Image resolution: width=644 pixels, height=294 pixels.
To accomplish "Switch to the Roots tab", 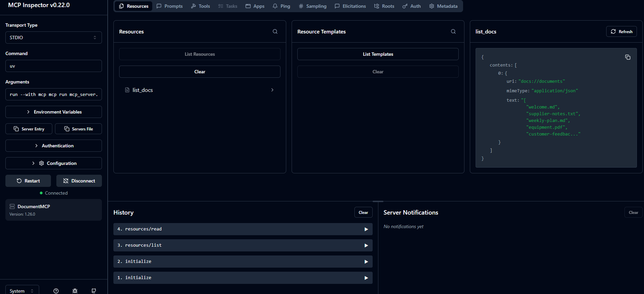I will click(384, 6).
